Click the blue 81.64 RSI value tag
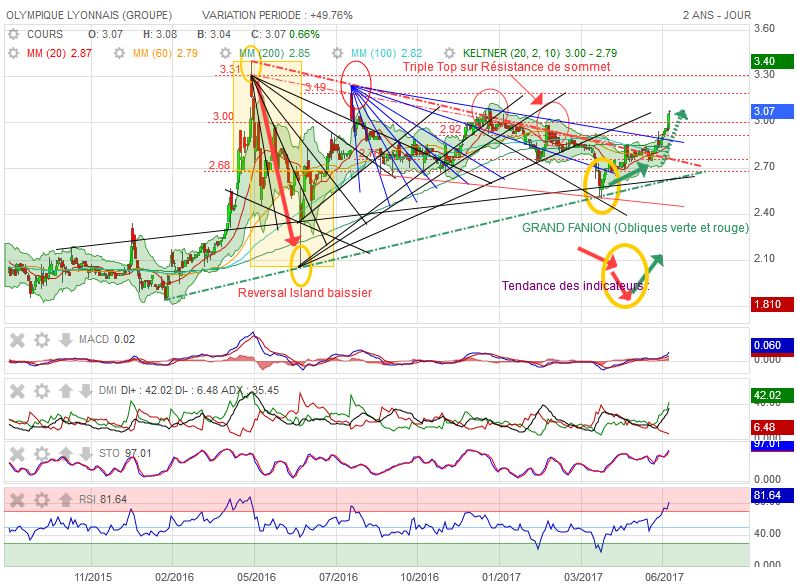Viewport: 798px width, 587px height. [772, 495]
